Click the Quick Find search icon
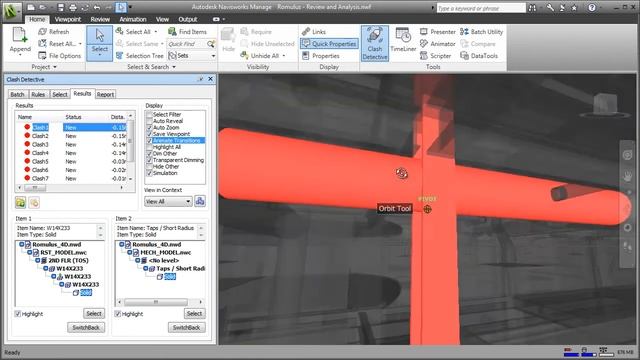The image size is (640, 360). [x=211, y=44]
